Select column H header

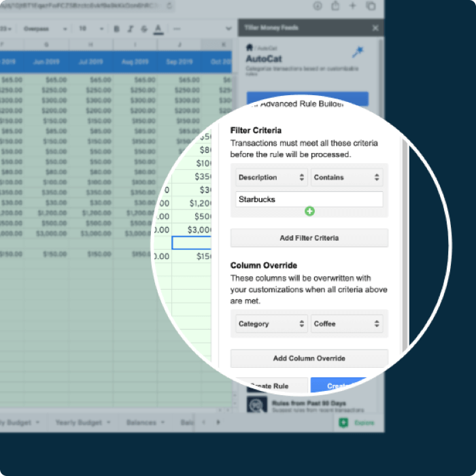(90, 45)
